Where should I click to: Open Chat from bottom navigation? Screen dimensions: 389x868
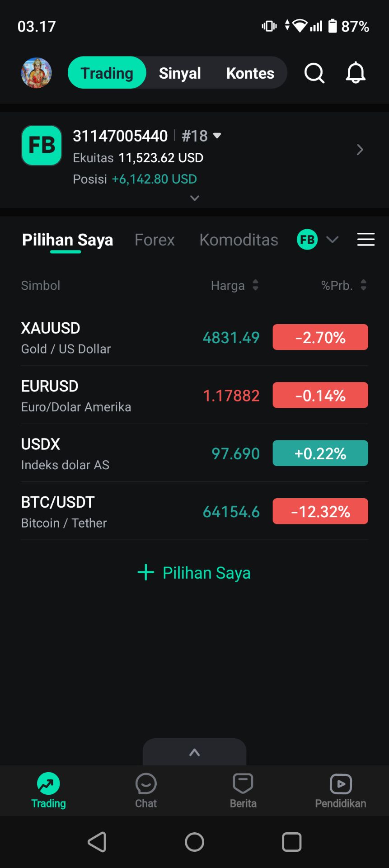pyautogui.click(x=146, y=790)
